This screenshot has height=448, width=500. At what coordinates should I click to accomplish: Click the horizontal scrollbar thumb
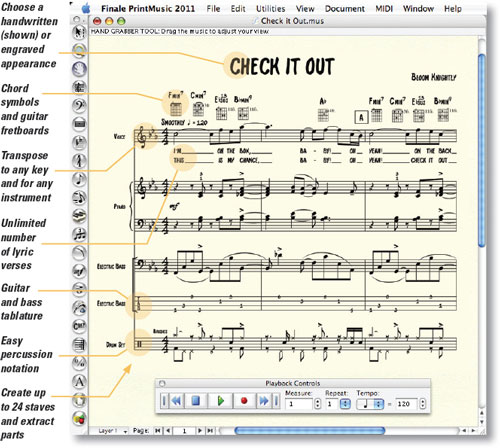point(310,431)
